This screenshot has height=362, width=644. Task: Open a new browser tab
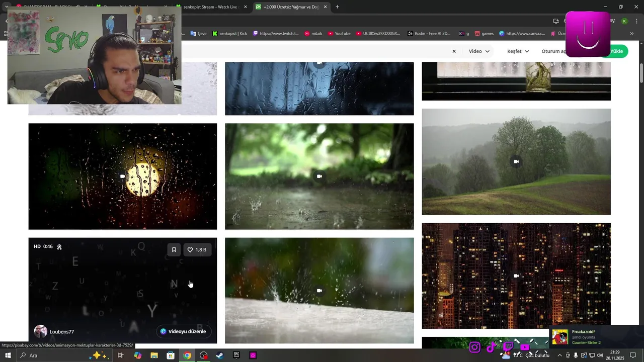point(337,7)
